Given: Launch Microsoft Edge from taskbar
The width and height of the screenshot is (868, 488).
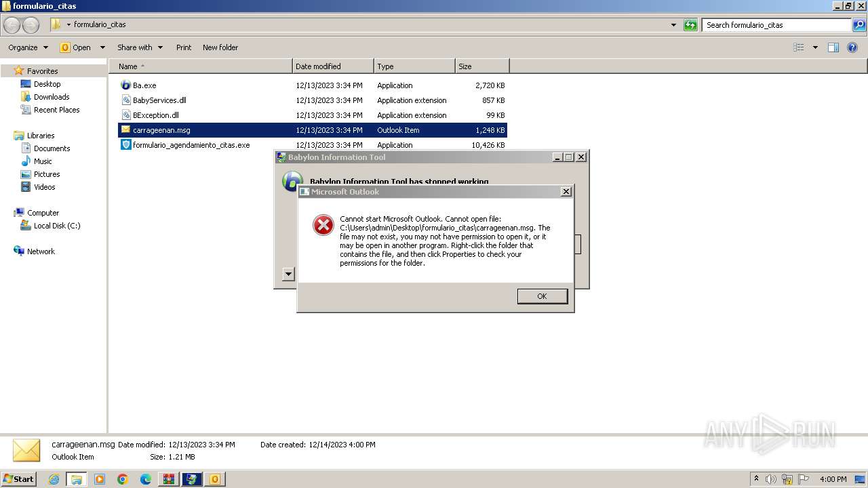Looking at the screenshot, I should tap(146, 479).
